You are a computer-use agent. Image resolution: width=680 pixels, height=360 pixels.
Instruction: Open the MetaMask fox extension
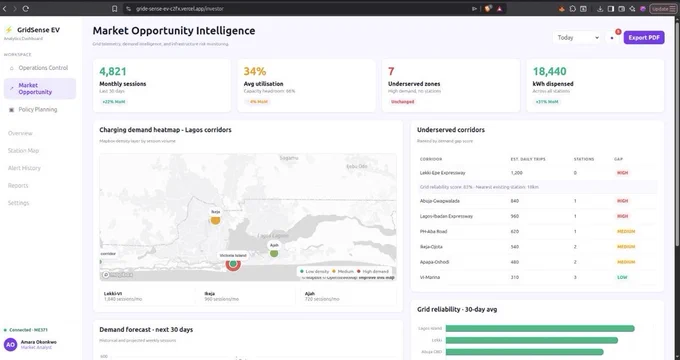click(562, 9)
